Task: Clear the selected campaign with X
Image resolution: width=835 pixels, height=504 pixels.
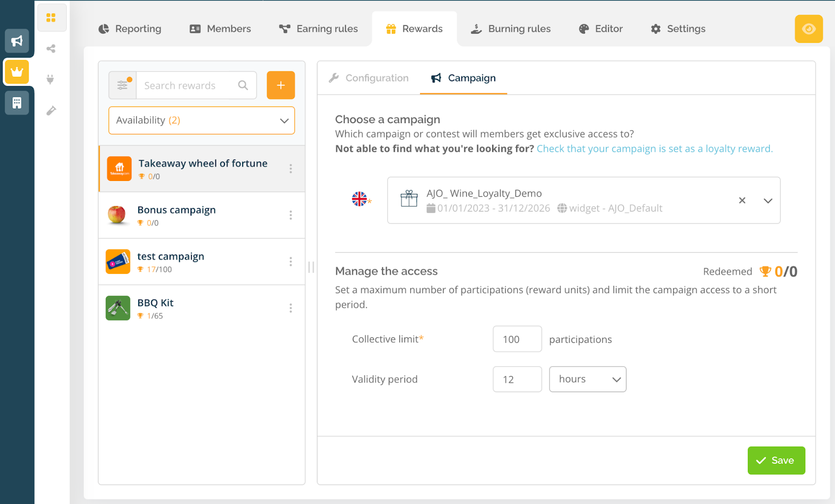Action: [x=742, y=201]
